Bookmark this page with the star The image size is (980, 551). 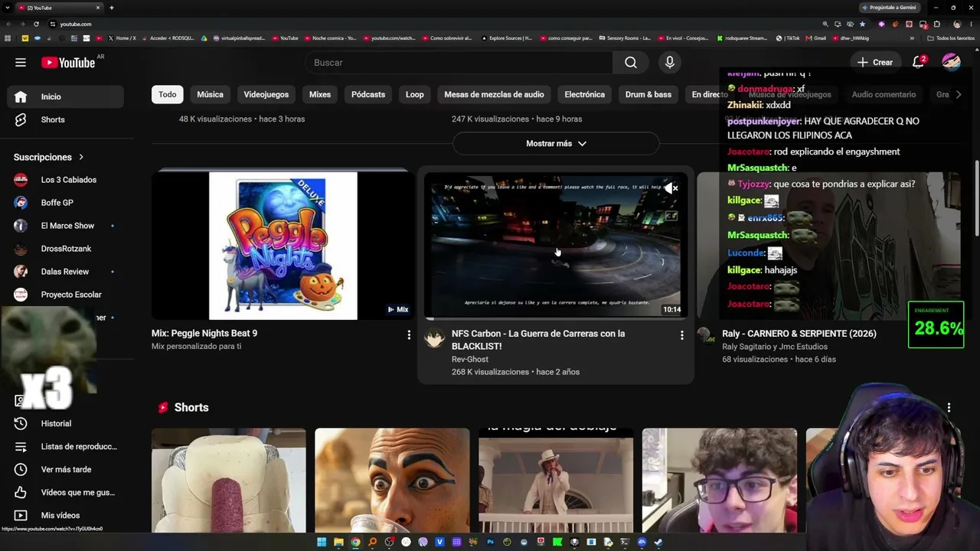click(862, 24)
